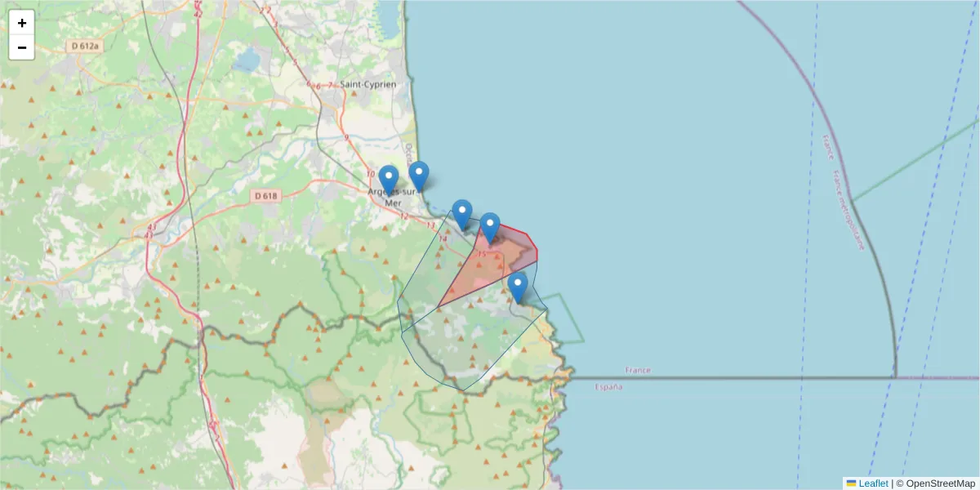The height and width of the screenshot is (490, 980).
Task: Click the zoom out minus button
Action: pos(22,47)
